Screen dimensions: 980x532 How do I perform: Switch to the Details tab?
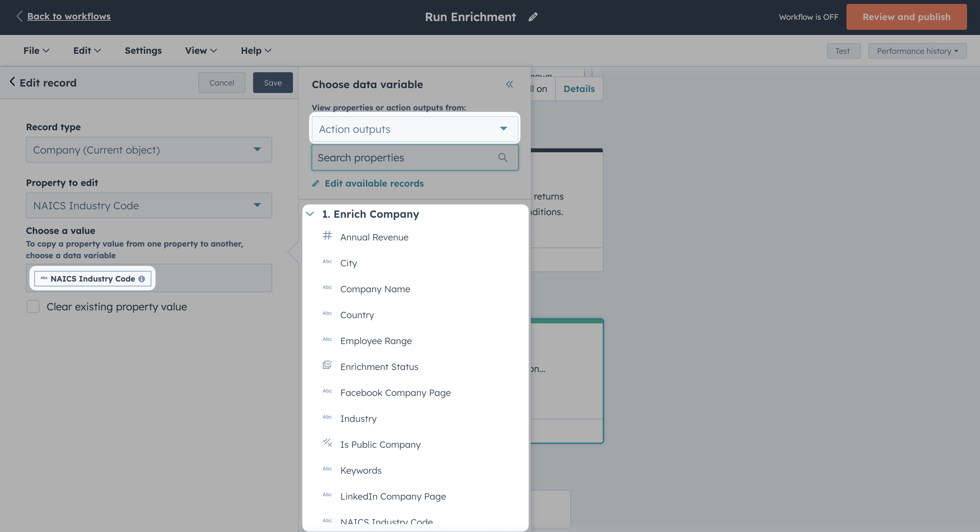579,88
